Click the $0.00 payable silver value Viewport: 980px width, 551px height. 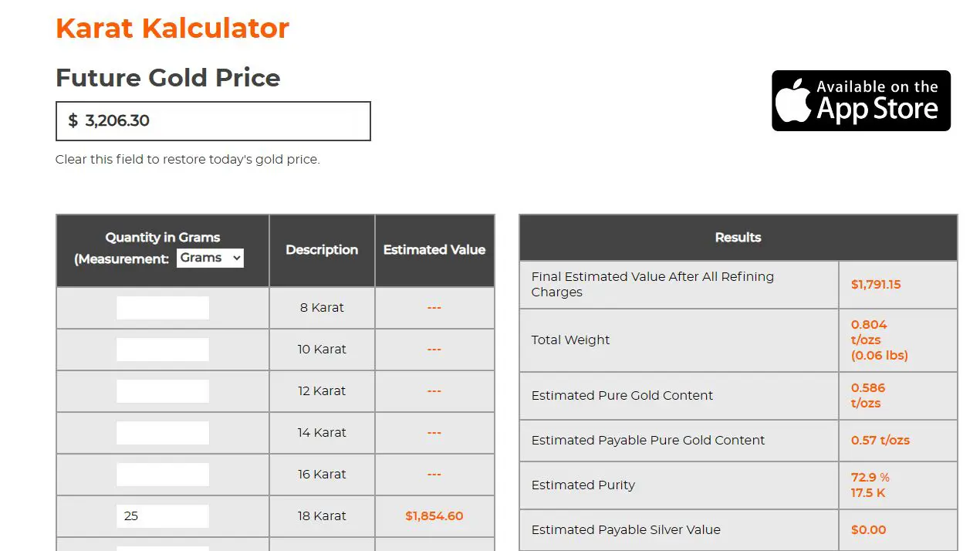click(868, 530)
